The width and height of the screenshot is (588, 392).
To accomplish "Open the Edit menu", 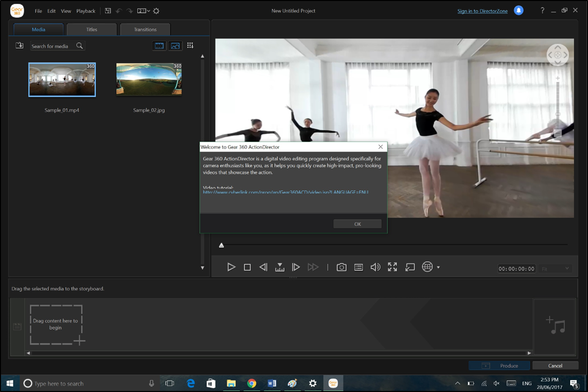I will click(52, 11).
